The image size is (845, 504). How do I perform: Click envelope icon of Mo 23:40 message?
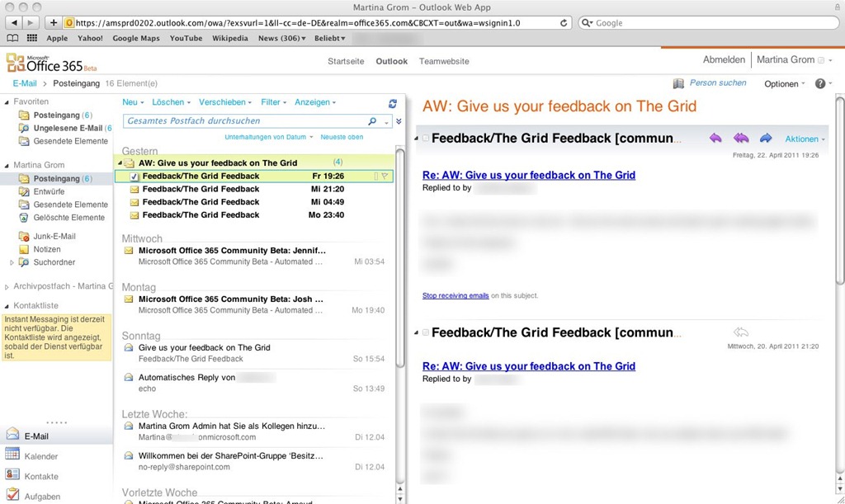(135, 214)
